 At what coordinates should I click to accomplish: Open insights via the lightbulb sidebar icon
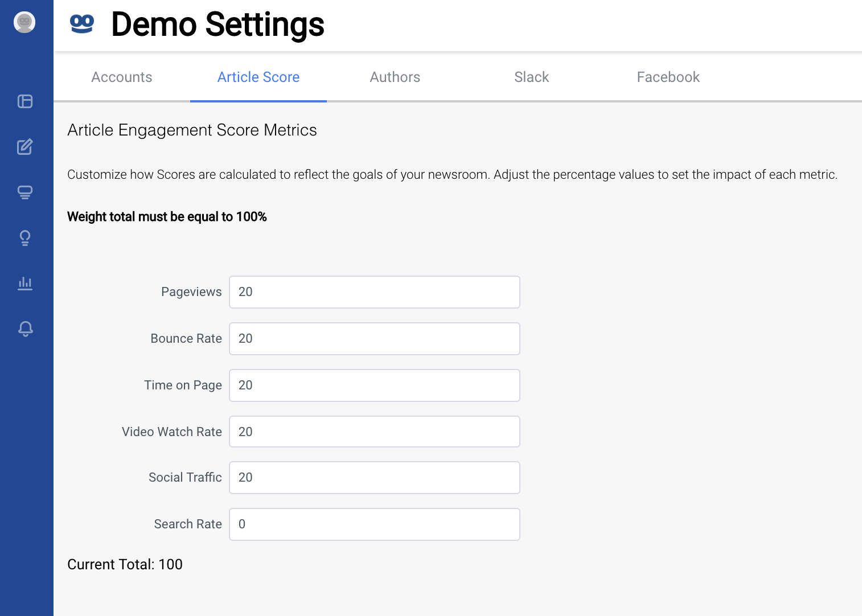click(26, 237)
